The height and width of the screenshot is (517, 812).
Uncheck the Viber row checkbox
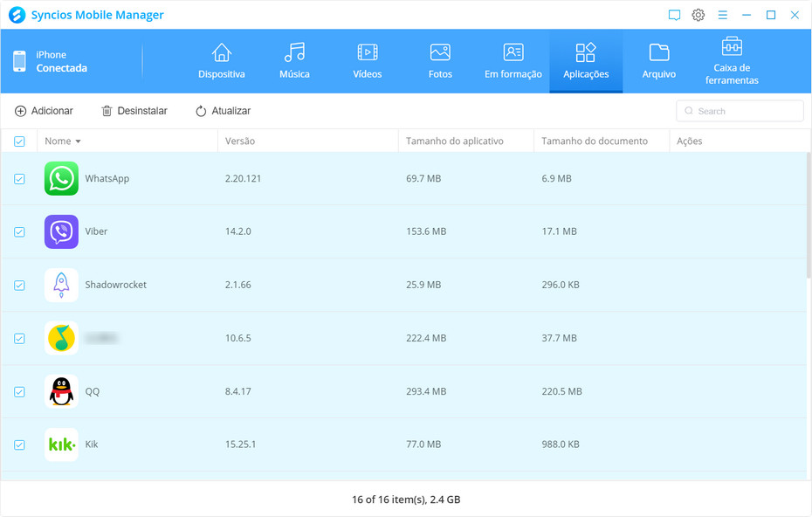[19, 232]
